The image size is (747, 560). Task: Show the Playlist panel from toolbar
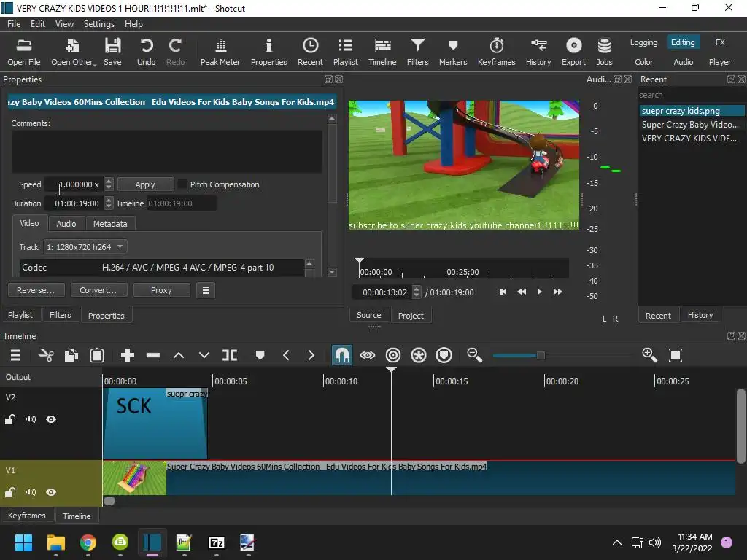point(345,52)
